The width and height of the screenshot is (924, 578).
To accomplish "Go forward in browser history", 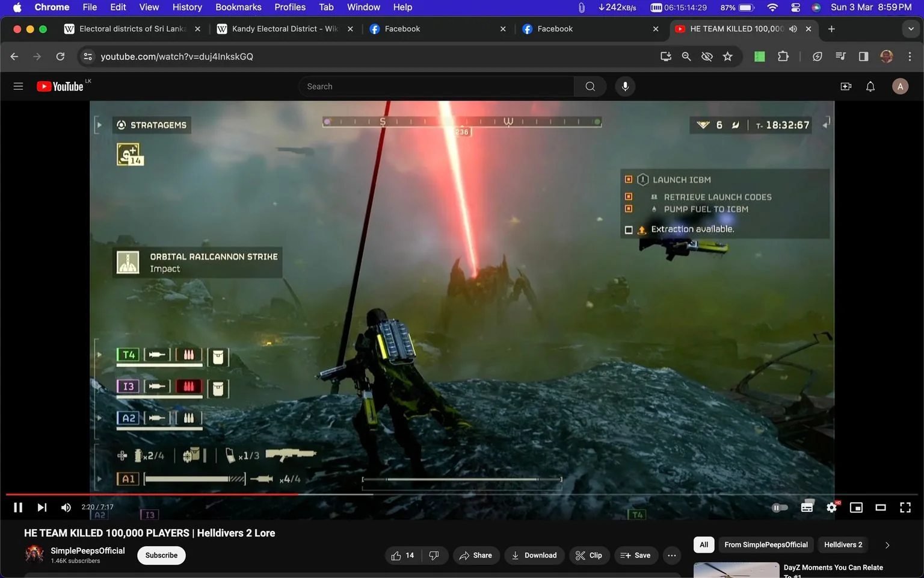I will pyautogui.click(x=37, y=56).
